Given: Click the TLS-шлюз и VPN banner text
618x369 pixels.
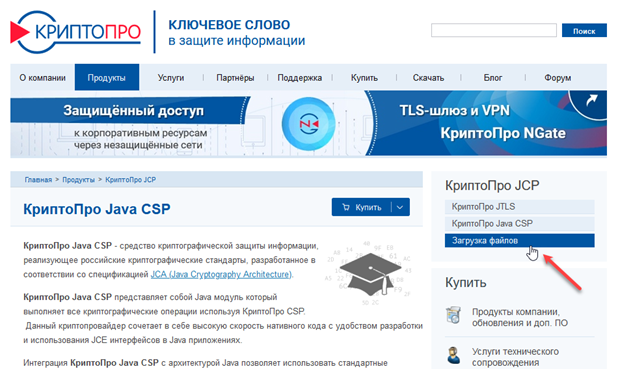Looking at the screenshot, I should point(454,110).
